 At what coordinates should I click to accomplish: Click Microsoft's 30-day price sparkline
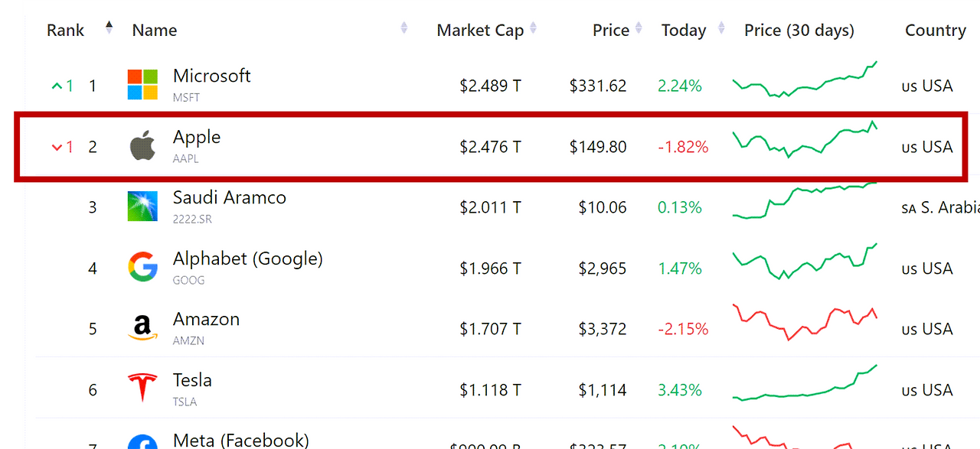click(x=805, y=80)
